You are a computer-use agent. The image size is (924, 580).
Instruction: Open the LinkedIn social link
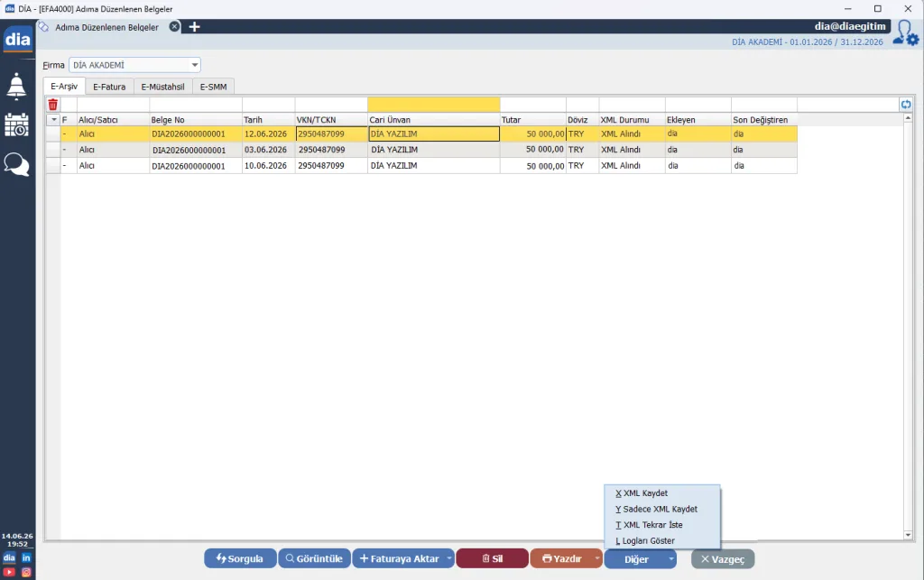pos(26,557)
